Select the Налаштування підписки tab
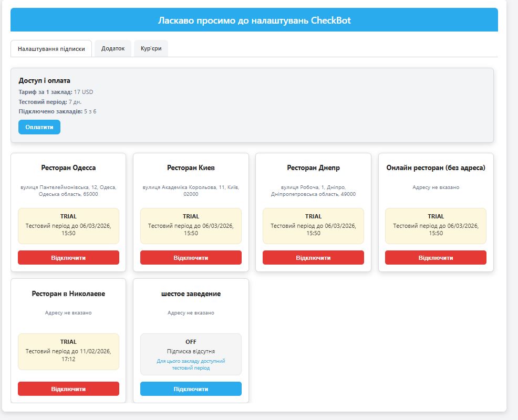The width and height of the screenshot is (518, 420). point(50,48)
